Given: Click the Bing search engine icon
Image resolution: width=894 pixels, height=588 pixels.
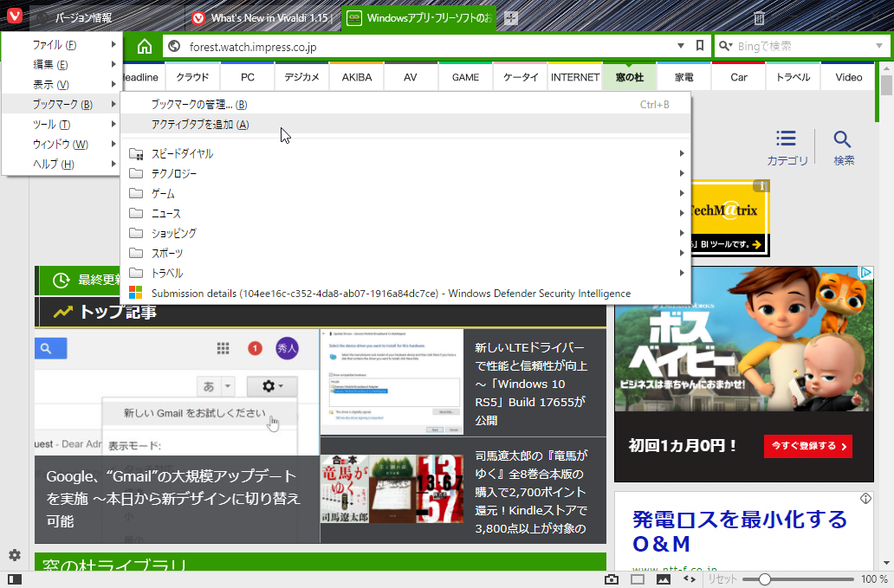Looking at the screenshot, I should (725, 46).
